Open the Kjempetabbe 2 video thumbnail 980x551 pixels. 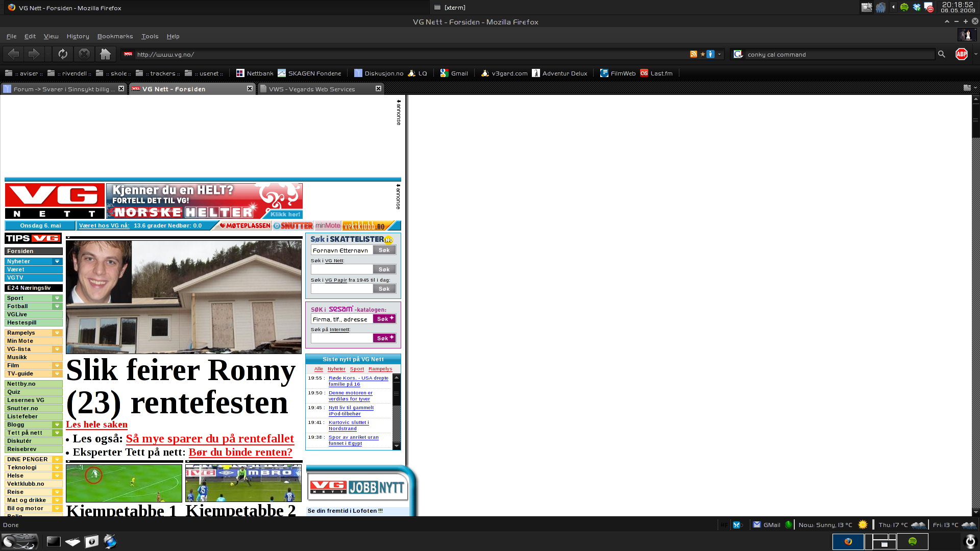[x=243, y=483]
